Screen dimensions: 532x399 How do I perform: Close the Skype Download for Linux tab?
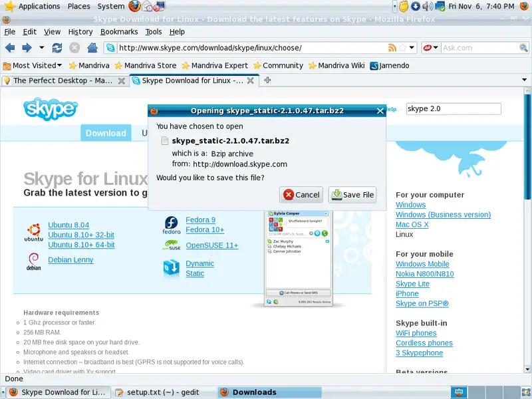pyautogui.click(x=251, y=80)
